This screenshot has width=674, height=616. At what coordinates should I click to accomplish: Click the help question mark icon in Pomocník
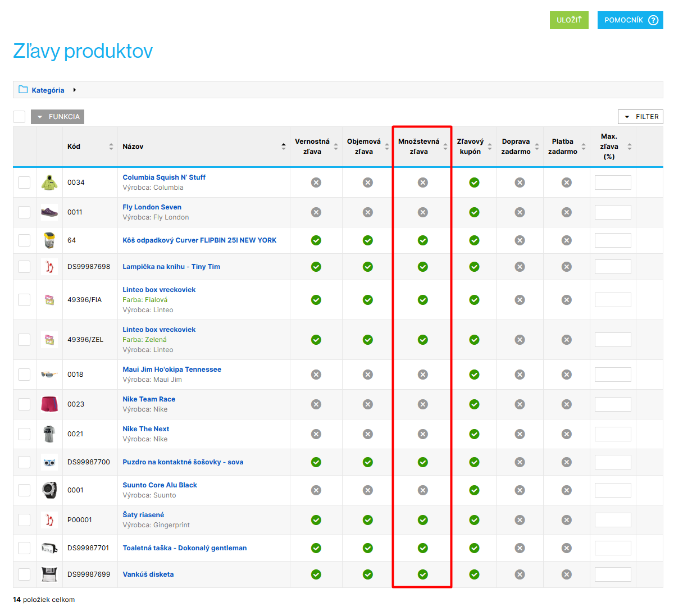[x=653, y=20]
